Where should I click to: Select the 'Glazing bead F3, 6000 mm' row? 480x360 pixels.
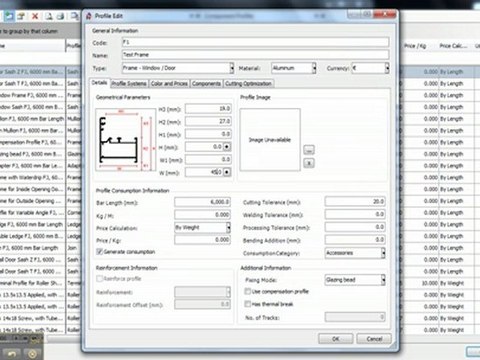pyautogui.click(x=40, y=154)
